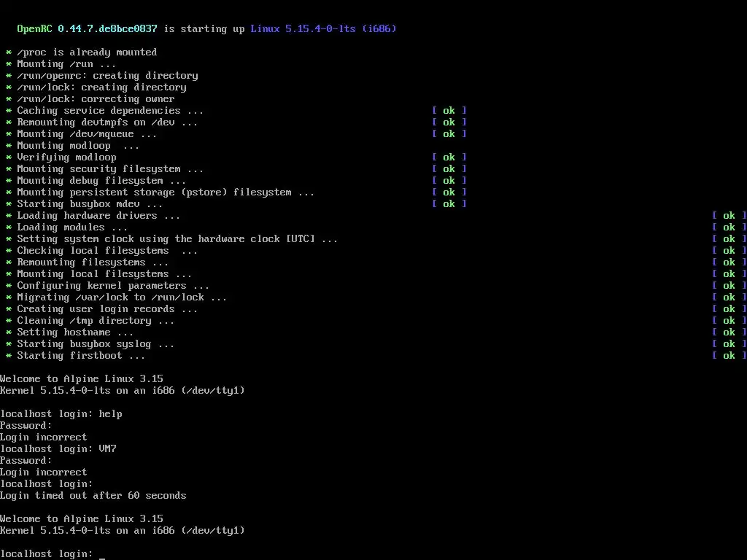The height and width of the screenshot is (560, 747).
Task: Click the [ ok ] status for Starting busybox mdev
Action: (x=449, y=204)
